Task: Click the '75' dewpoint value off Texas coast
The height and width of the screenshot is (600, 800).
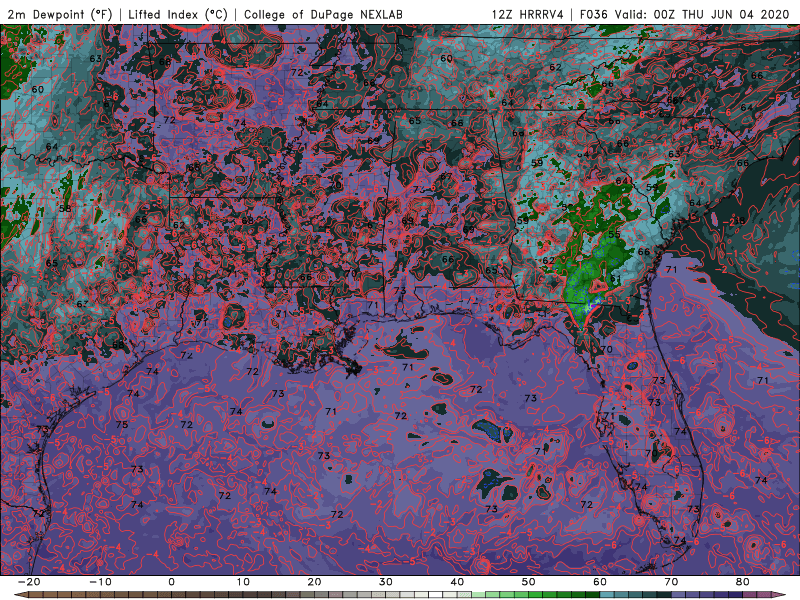Action: point(122,424)
